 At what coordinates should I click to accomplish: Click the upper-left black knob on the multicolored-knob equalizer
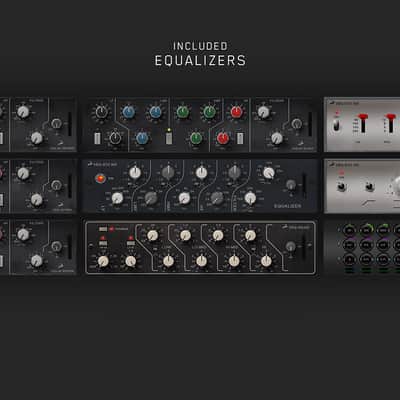tap(101, 112)
